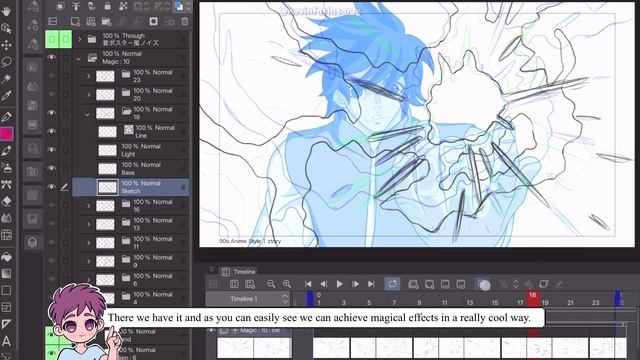Screen dimensions: 640x360
Task: Select the Ruler tool
Action: pyautogui.click(x=6, y=324)
